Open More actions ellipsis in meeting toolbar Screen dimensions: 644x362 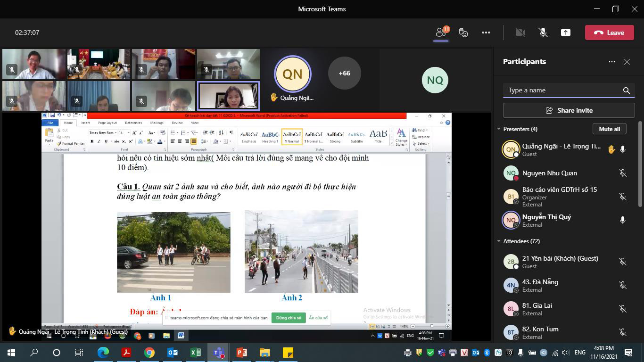[486, 33]
